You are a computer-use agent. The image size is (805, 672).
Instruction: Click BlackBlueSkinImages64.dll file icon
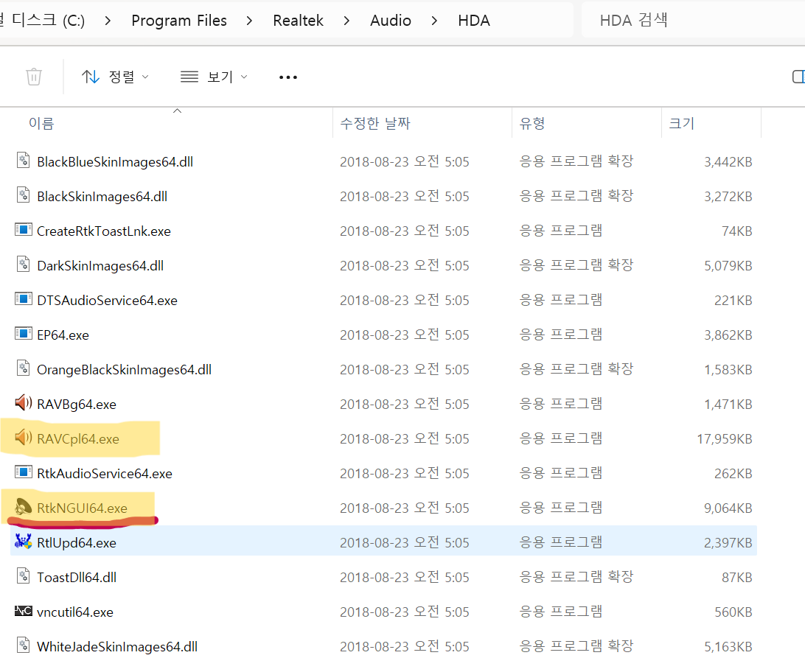pos(23,160)
